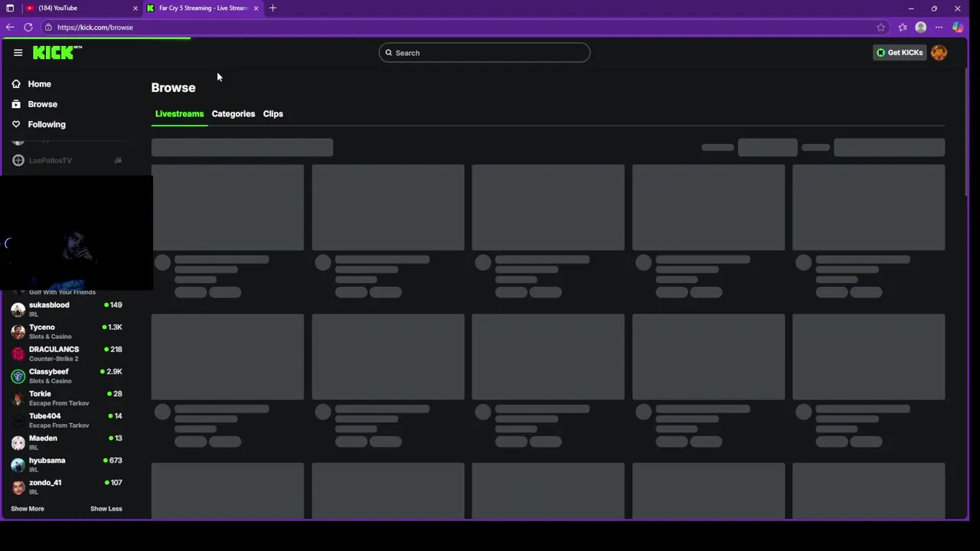Open Kick user avatar menu

tap(939, 53)
